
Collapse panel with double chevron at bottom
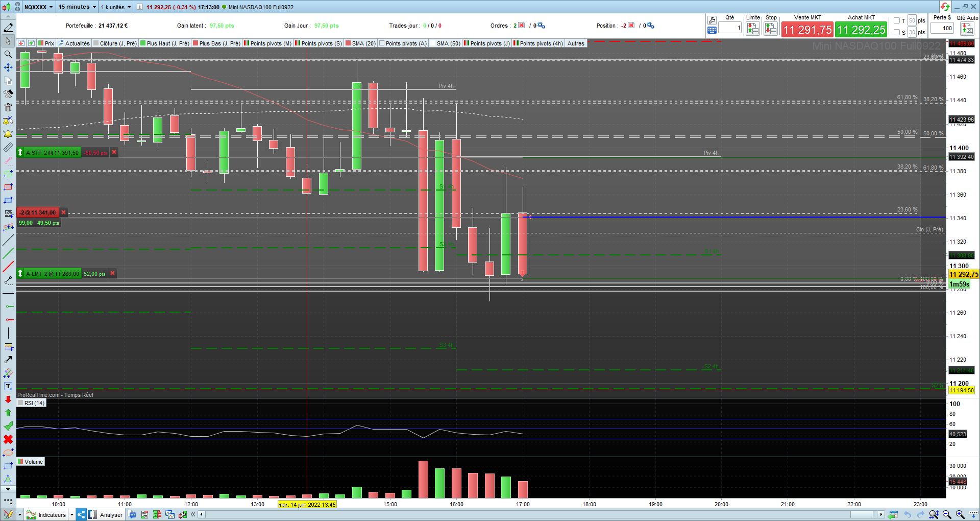pos(193,514)
